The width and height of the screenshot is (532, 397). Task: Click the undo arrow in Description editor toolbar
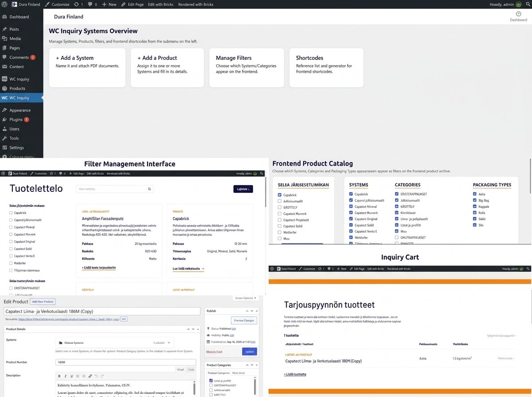(x=96, y=376)
